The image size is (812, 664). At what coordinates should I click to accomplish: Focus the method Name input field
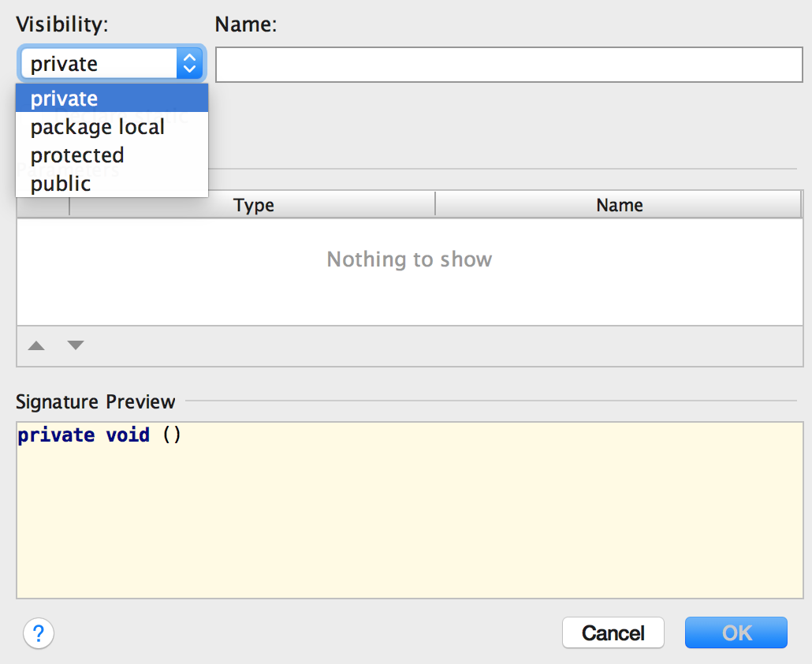click(509, 65)
